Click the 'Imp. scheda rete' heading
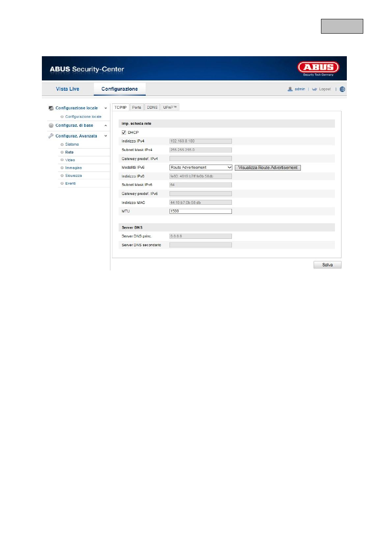The width and height of the screenshot is (392, 554). coord(136,124)
